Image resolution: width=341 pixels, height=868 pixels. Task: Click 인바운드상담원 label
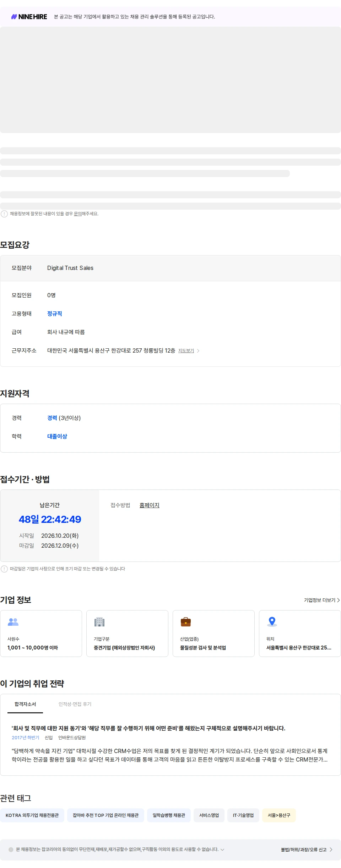[72, 738]
